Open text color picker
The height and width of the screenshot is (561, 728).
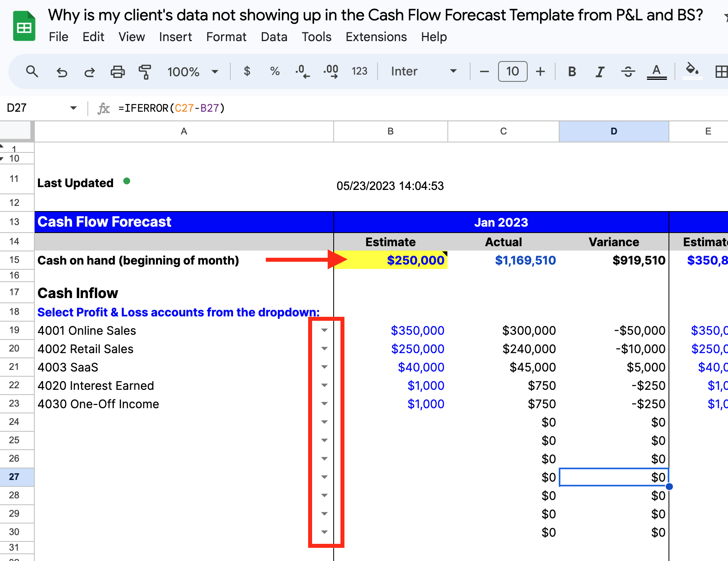657,72
